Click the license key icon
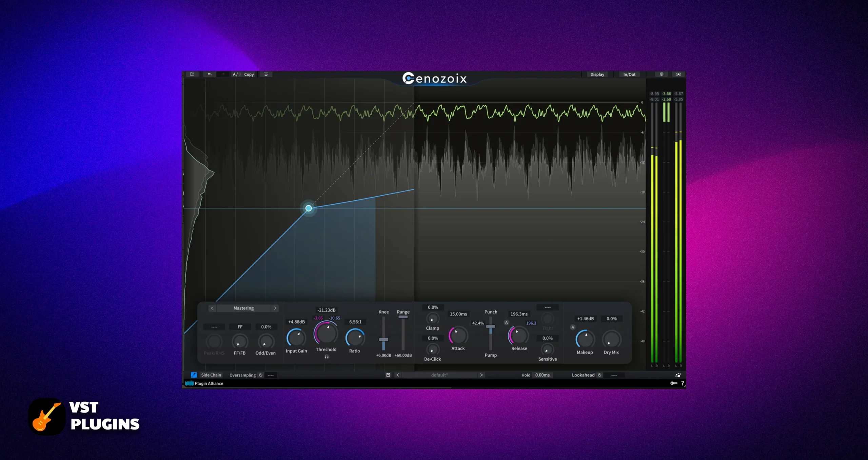 click(x=674, y=383)
